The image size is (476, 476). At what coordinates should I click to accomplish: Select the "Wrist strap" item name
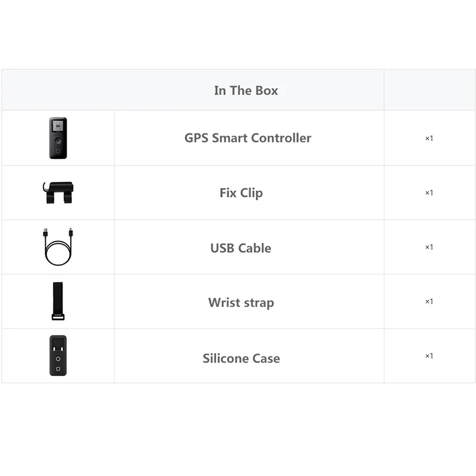(241, 302)
